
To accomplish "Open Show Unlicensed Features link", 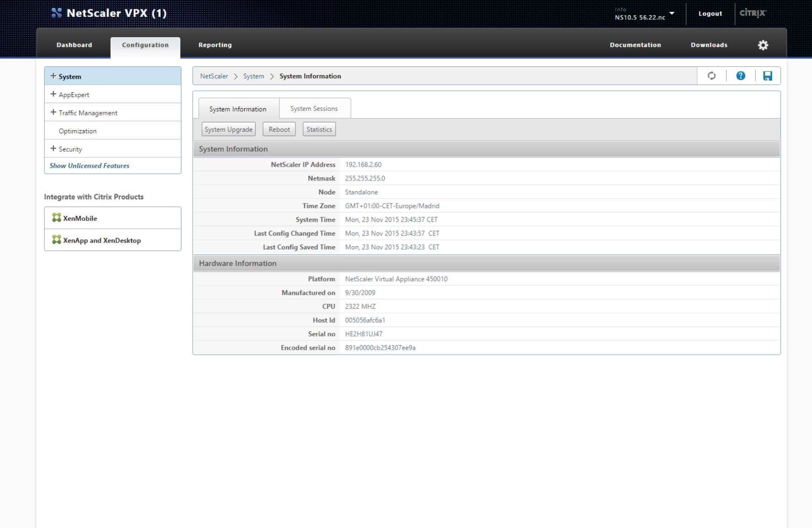I will tap(89, 165).
